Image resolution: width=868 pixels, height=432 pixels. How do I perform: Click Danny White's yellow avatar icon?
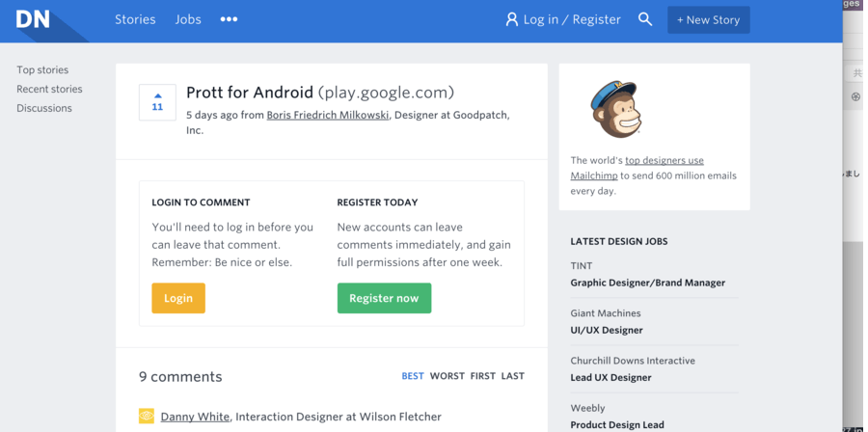tap(147, 416)
